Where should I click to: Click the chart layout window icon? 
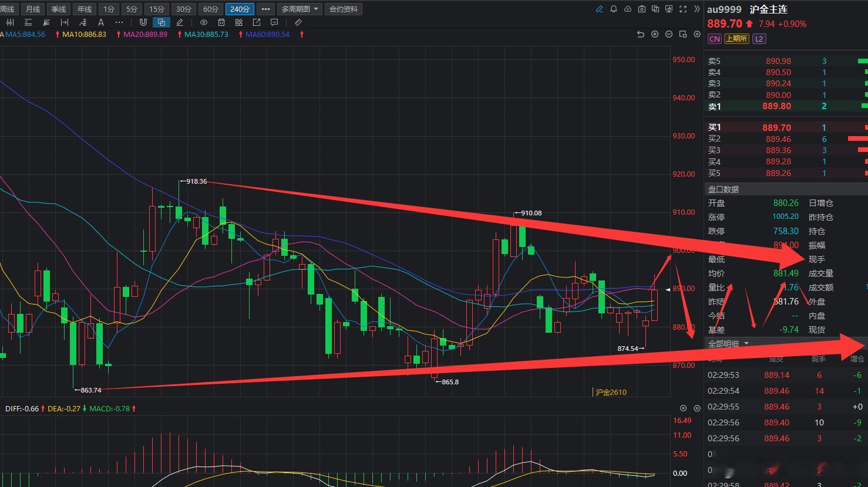coord(682,35)
